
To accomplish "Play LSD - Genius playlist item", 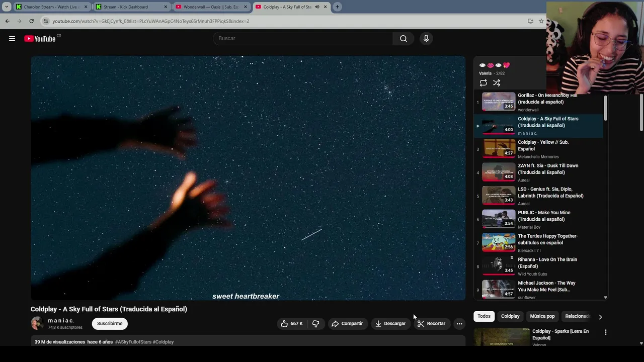I will coord(538,196).
